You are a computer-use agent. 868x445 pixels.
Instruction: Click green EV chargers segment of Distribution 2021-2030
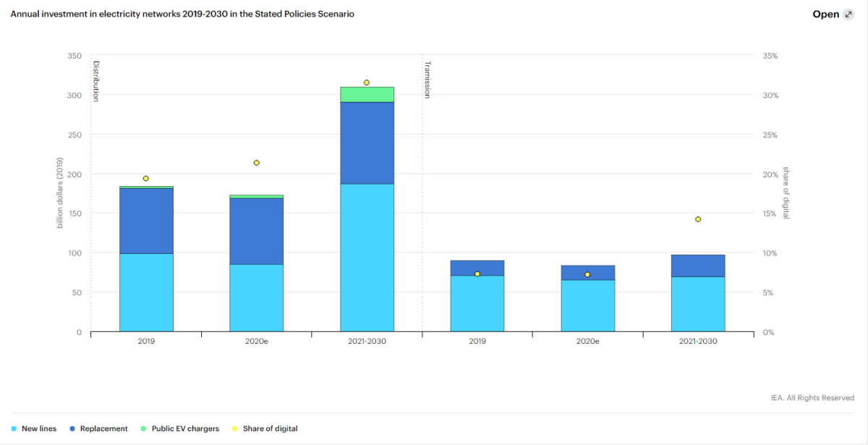(367, 95)
